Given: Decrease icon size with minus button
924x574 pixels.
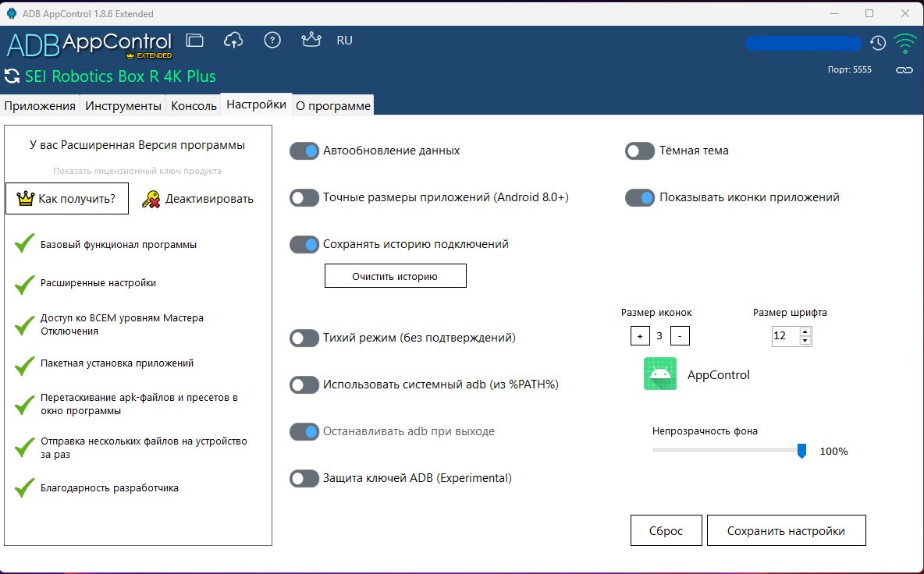Looking at the screenshot, I should tap(680, 335).
